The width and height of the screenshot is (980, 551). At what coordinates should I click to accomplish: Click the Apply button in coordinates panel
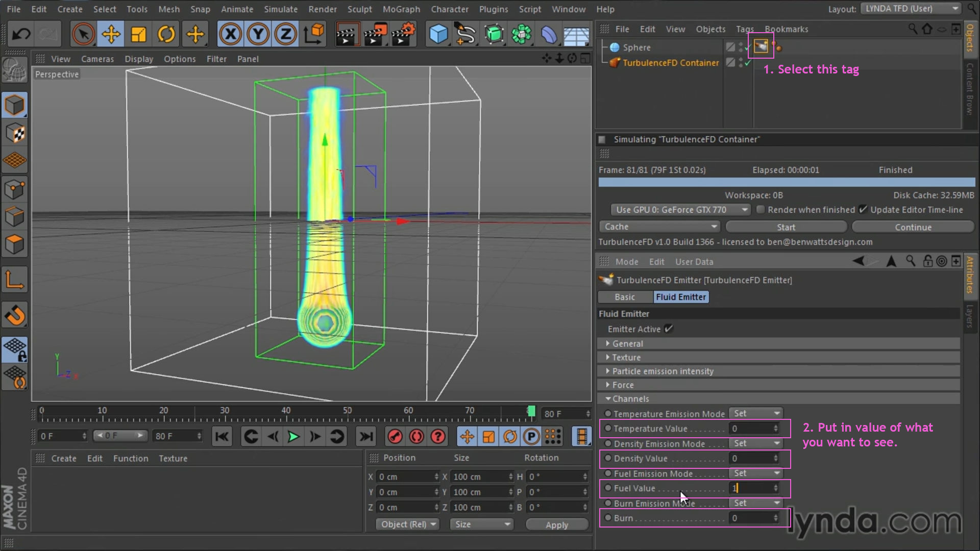pyautogui.click(x=556, y=524)
